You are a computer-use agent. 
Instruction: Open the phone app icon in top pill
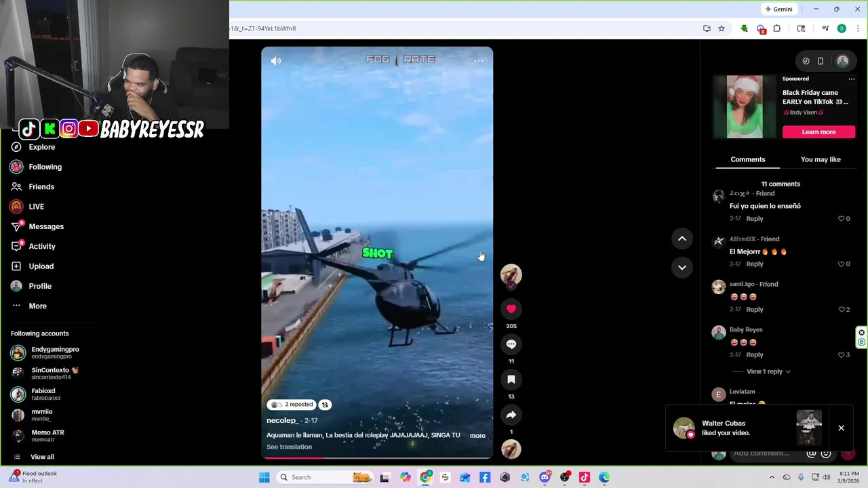821,61
